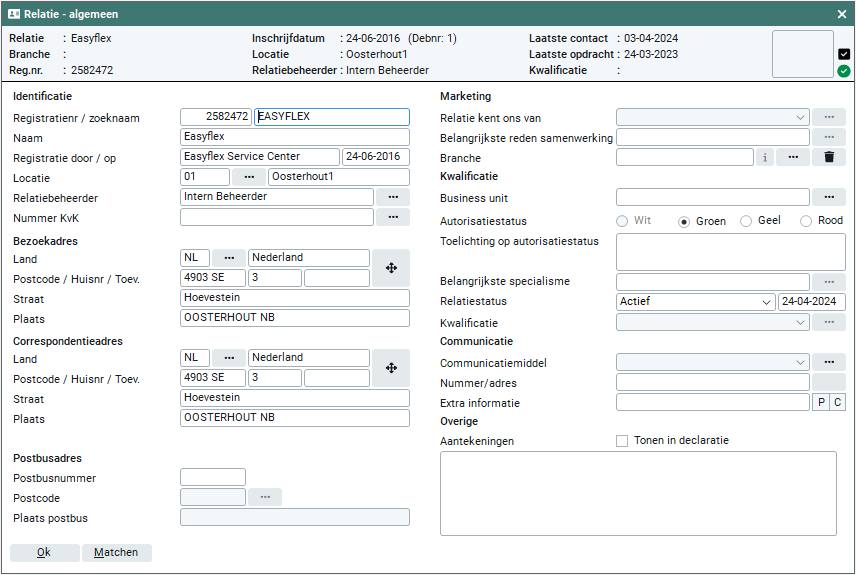
Task: Click the green checkmark circle icon
Action: (x=843, y=70)
